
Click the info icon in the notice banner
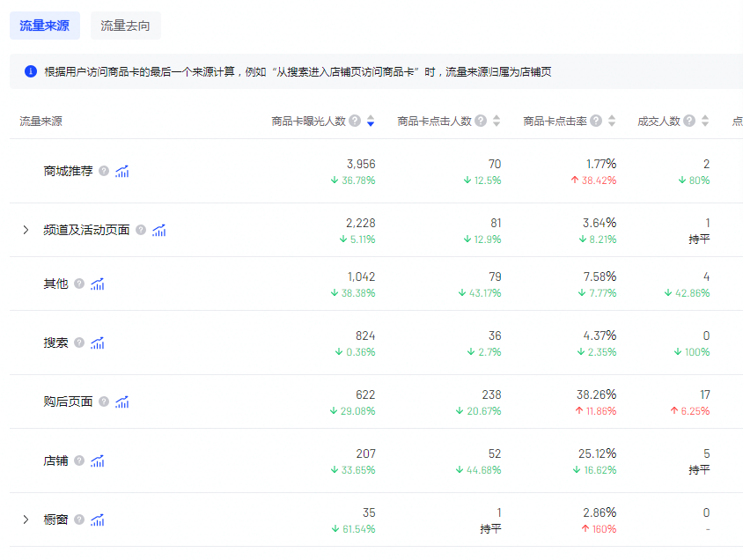click(28, 70)
